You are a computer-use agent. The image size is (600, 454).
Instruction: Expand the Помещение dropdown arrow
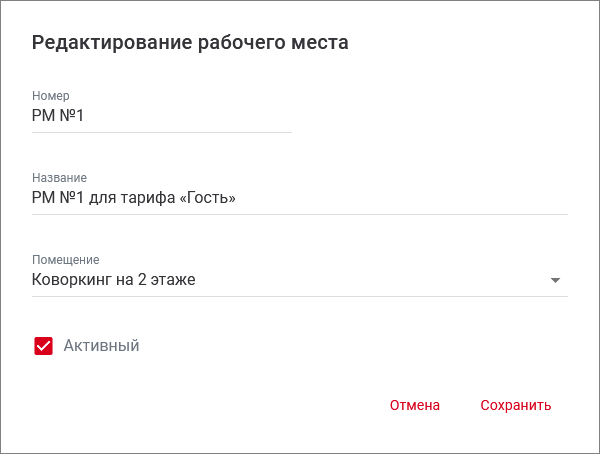556,280
